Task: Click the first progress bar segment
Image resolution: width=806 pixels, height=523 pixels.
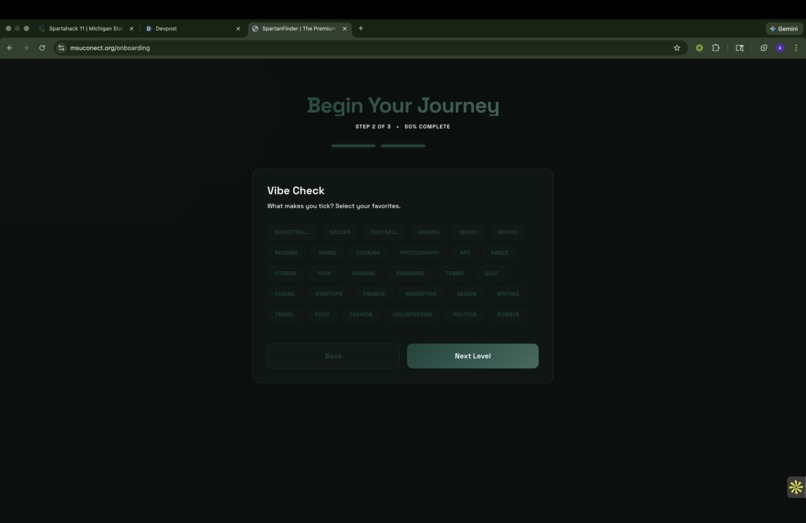Action: tap(353, 146)
